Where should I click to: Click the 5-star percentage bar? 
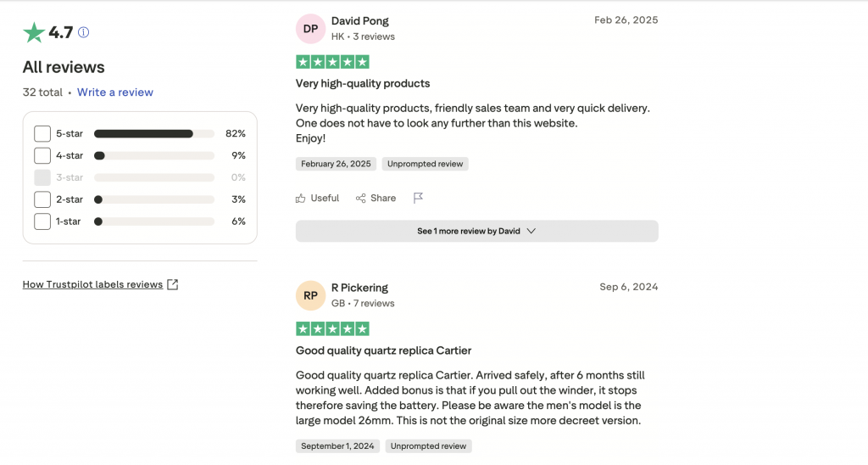coord(153,133)
